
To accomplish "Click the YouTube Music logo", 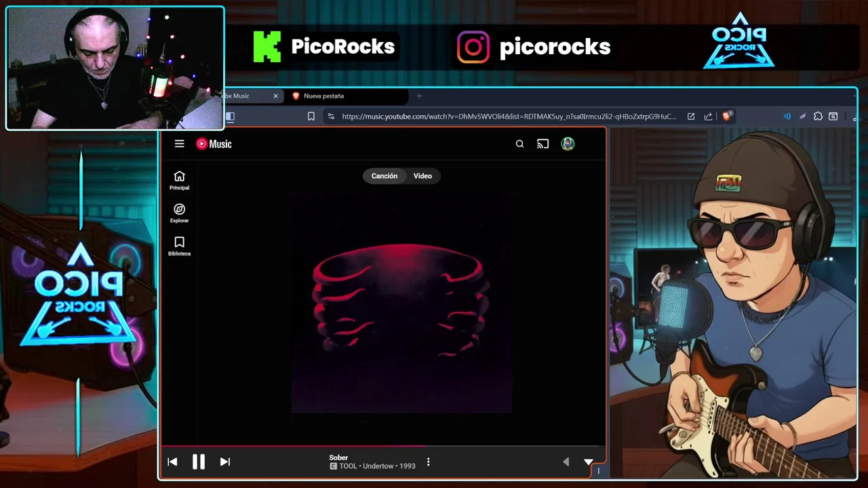I will point(214,144).
